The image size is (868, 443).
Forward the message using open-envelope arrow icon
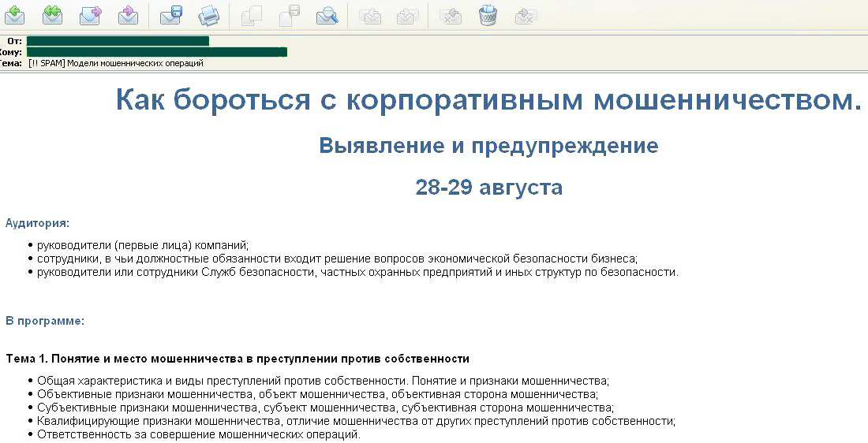tap(90, 15)
